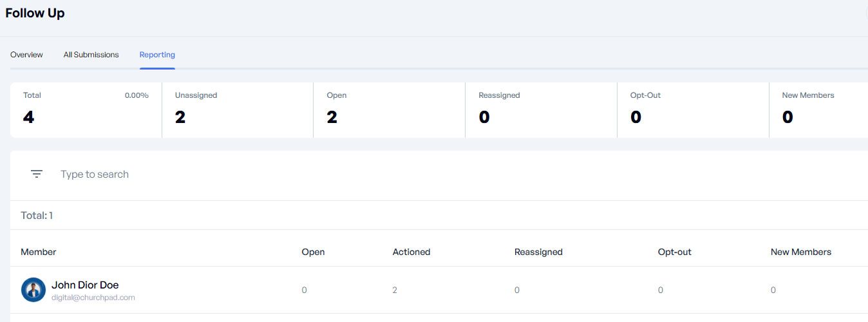Click the Total: 1 count label
This screenshot has width=868, height=322.
37,215
